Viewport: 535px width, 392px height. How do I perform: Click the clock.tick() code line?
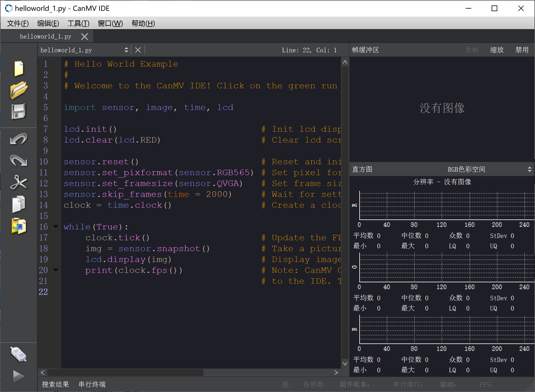point(117,238)
